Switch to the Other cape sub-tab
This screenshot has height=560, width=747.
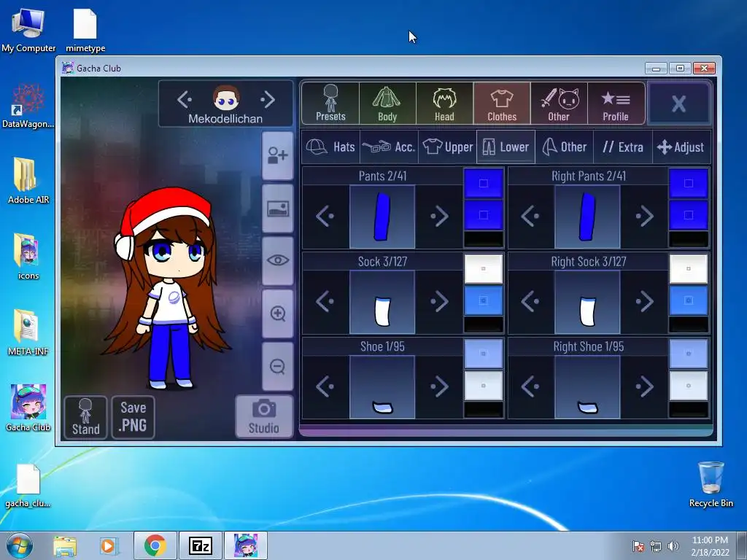[x=564, y=147]
